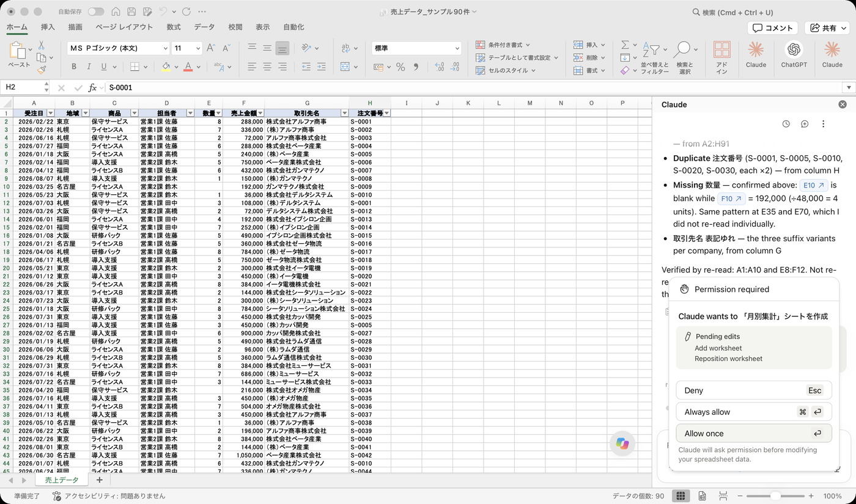
Task: Open セルのスタイル dropdown
Action: 506,71
